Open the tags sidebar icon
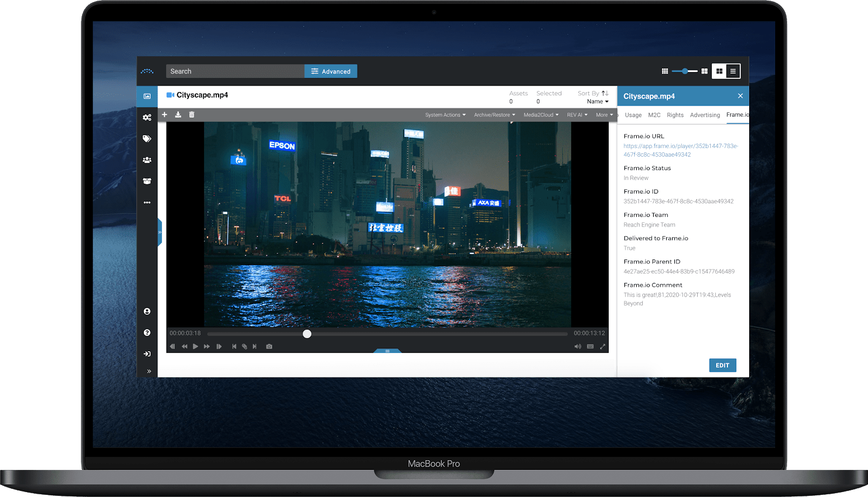 147,139
